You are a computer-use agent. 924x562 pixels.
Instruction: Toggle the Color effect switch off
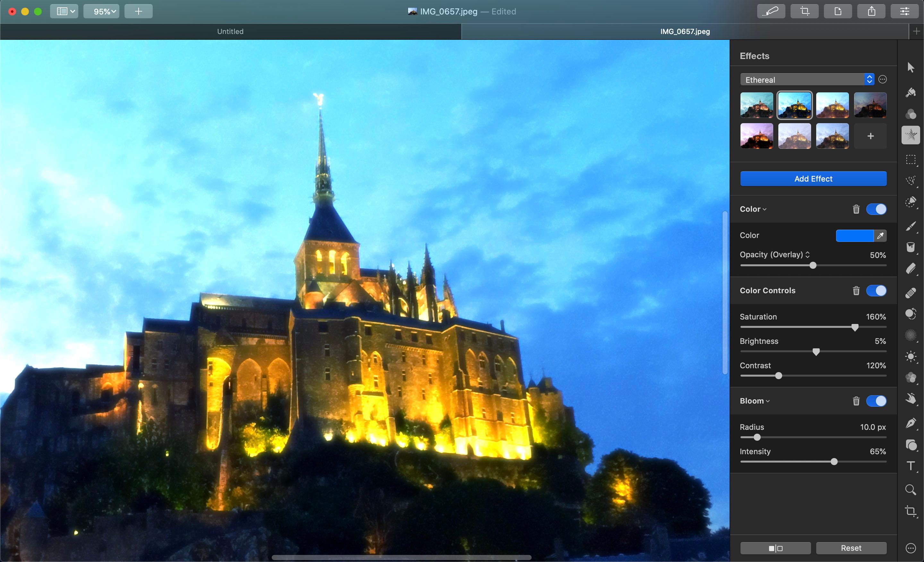tap(877, 209)
